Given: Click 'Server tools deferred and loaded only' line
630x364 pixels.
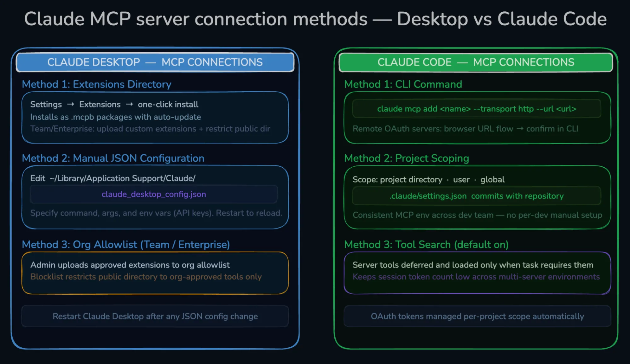Looking at the screenshot, I should (473, 265).
